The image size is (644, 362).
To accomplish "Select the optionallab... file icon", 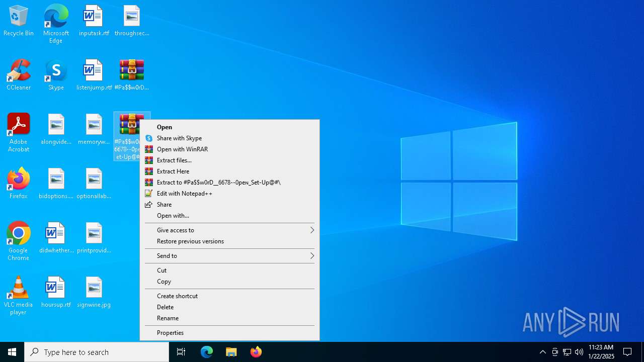I will [94, 184].
